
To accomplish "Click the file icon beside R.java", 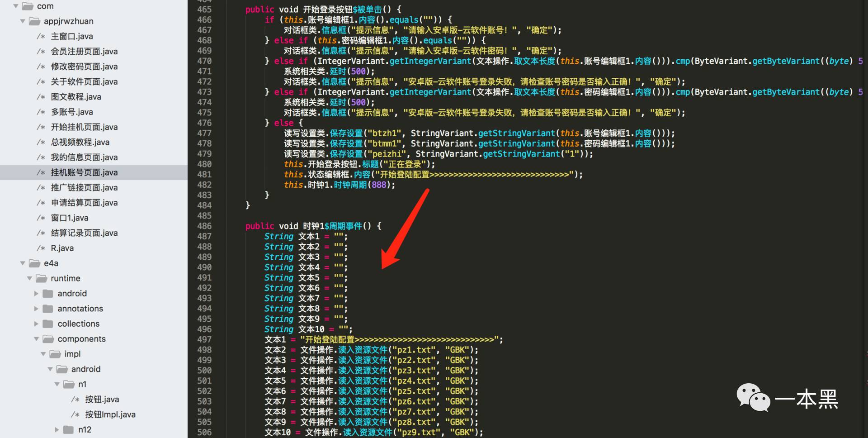I will [41, 248].
